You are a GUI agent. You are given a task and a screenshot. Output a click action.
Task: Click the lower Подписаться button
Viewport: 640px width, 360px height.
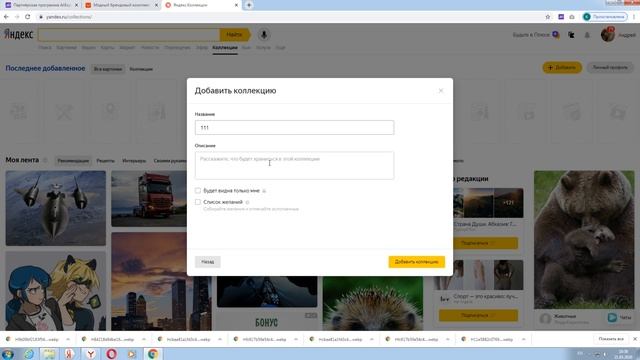(478, 315)
